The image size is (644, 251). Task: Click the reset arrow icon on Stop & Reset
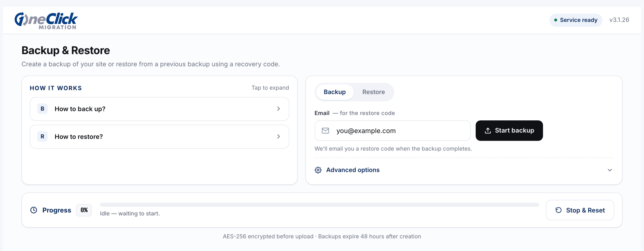pyautogui.click(x=558, y=210)
